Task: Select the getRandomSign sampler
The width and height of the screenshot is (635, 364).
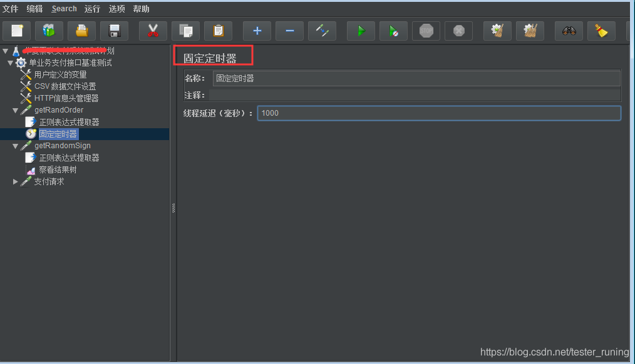Action: click(63, 146)
